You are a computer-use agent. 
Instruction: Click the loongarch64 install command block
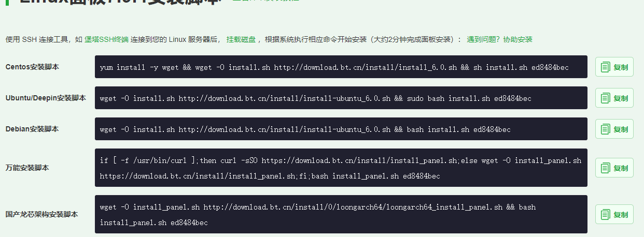(x=341, y=214)
